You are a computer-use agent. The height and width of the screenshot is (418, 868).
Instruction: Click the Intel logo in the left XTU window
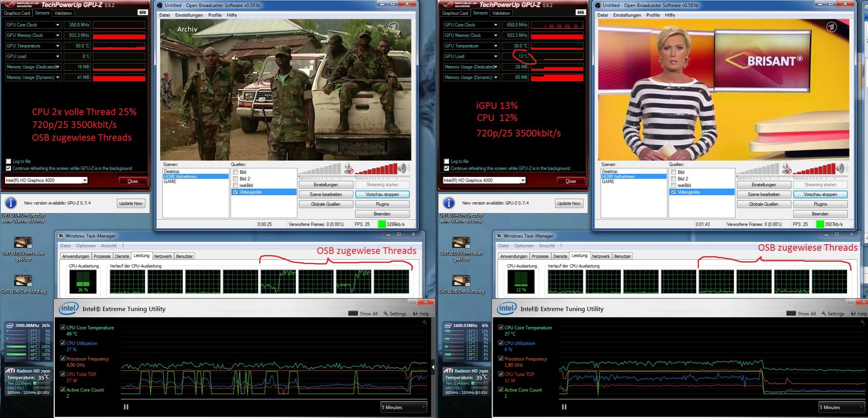[x=68, y=309]
